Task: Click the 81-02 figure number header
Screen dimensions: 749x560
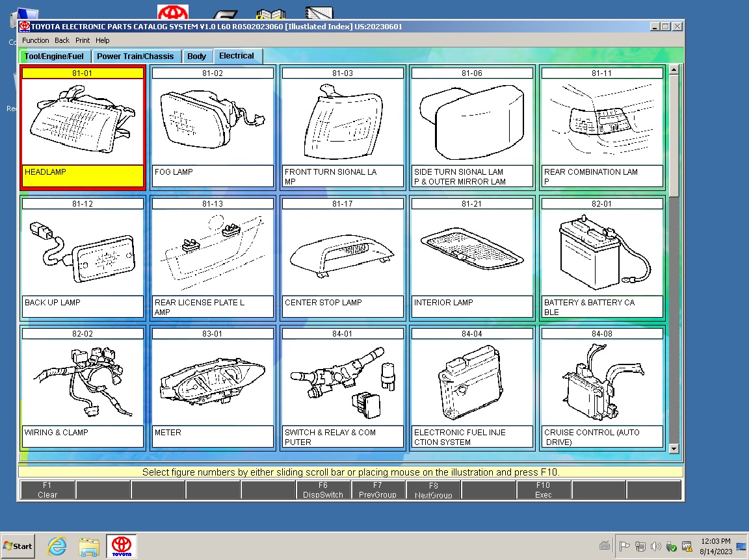Action: tap(213, 73)
